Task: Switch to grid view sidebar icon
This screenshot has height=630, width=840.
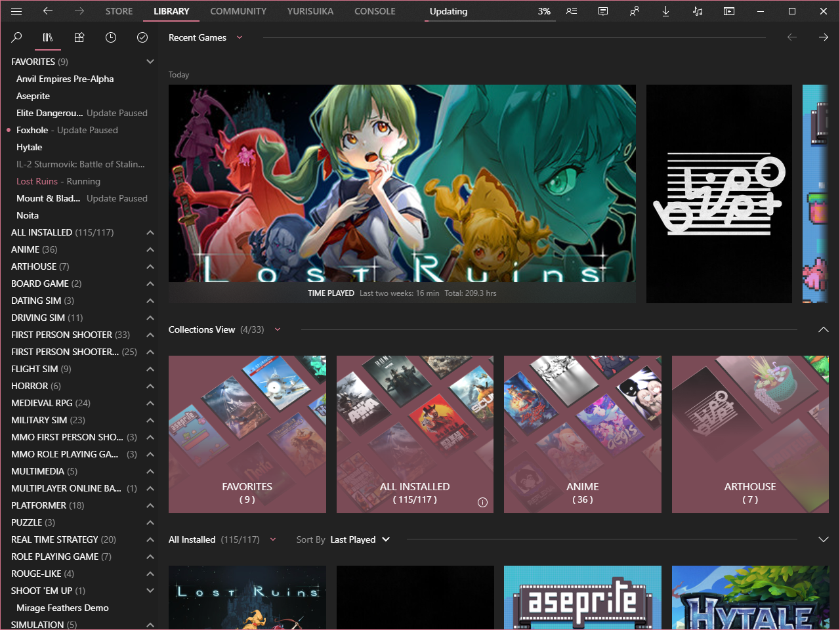Action: point(79,37)
